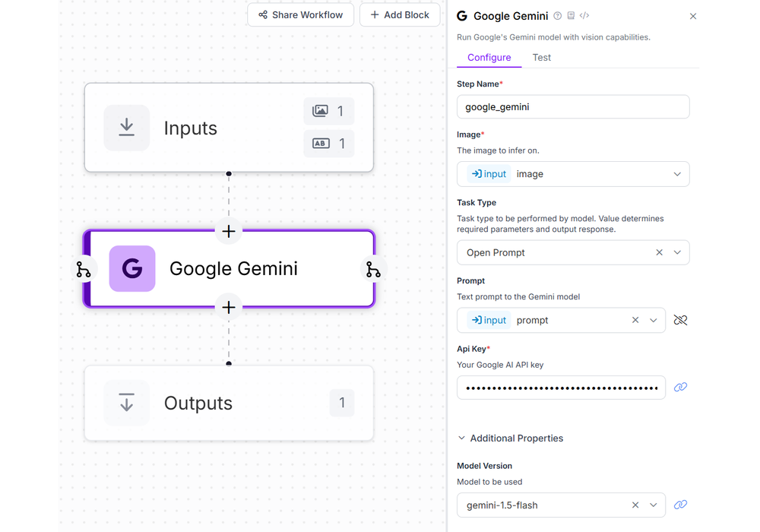Expand the image input source dropdown
This screenshot has width=760, height=532.
coord(676,174)
